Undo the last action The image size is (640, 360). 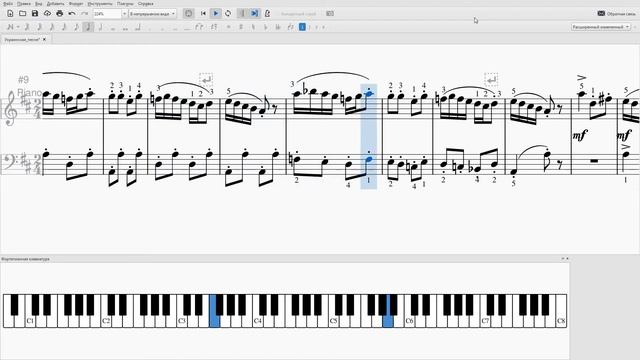coord(72,13)
